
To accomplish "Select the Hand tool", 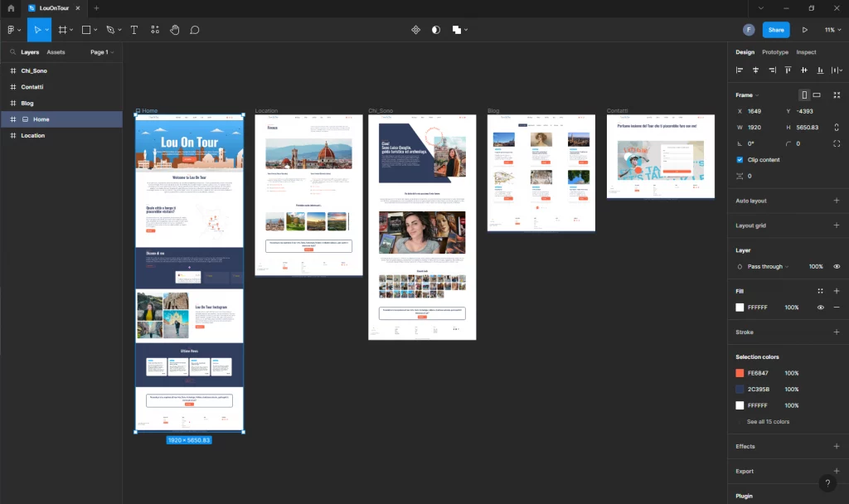I will [x=175, y=30].
